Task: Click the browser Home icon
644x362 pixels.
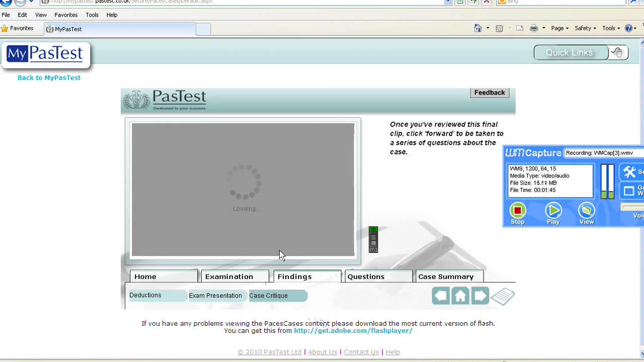Action: click(x=478, y=28)
